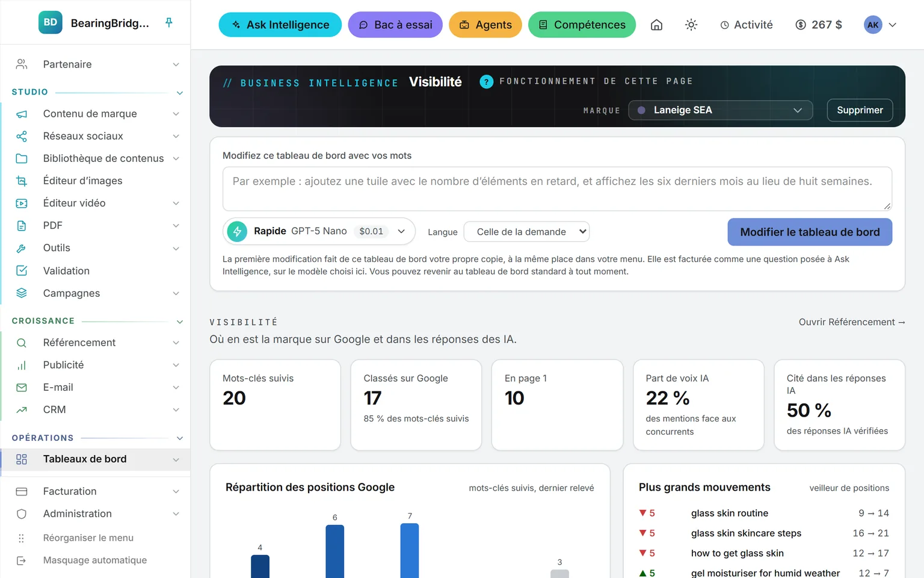Viewport: 924px width, 578px height.
Task: Open the Rapide GPT-5 Nano model selector
Action: click(x=319, y=231)
